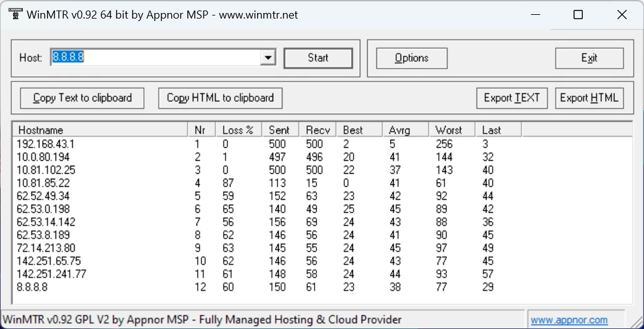Copy Text to clipboard
Screen dimensions: 644x329
point(82,98)
